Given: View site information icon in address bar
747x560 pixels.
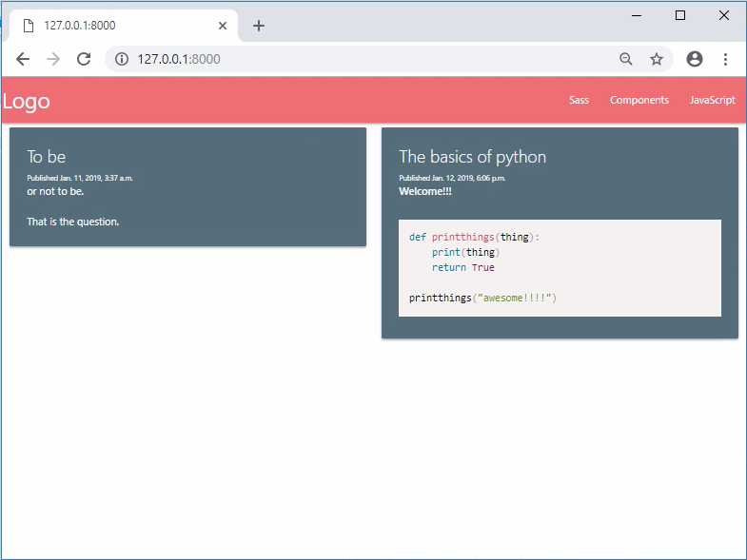Looking at the screenshot, I should pos(122,59).
